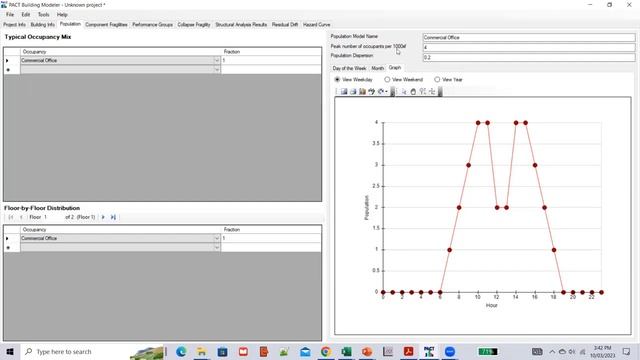
Task: Switch to the Residual Drift tab
Action: click(x=285, y=25)
